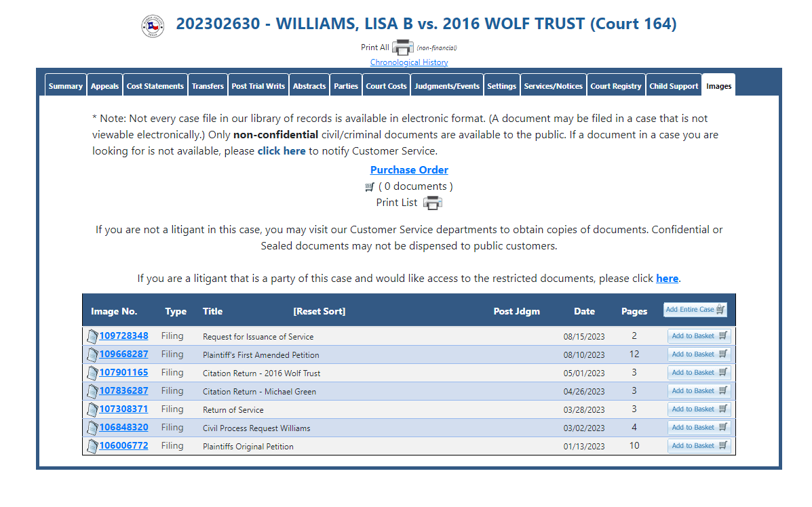Click the Print List printer icon
The image size is (812, 507).
[432, 203]
